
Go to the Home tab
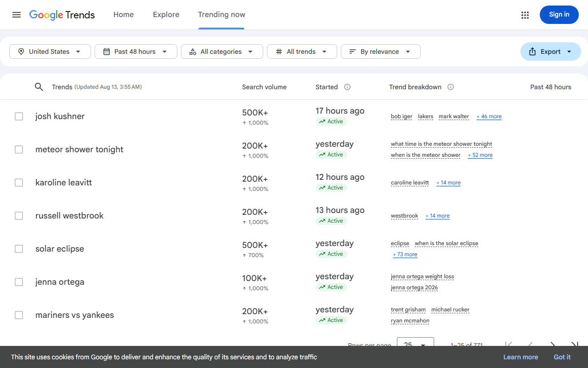[x=124, y=15]
